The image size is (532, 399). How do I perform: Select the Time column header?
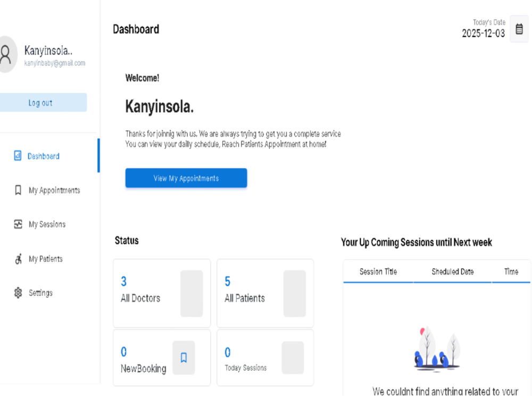pyautogui.click(x=511, y=271)
